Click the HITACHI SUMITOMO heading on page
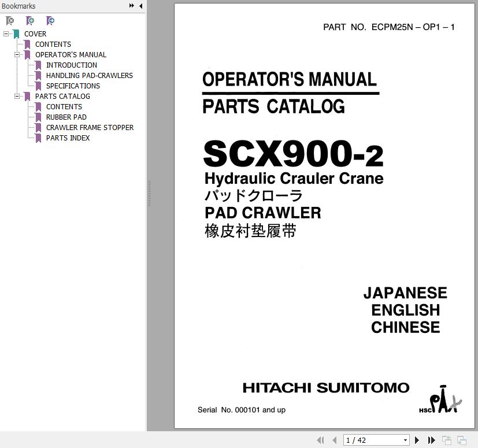The height and width of the screenshot is (448, 478). coord(326,388)
